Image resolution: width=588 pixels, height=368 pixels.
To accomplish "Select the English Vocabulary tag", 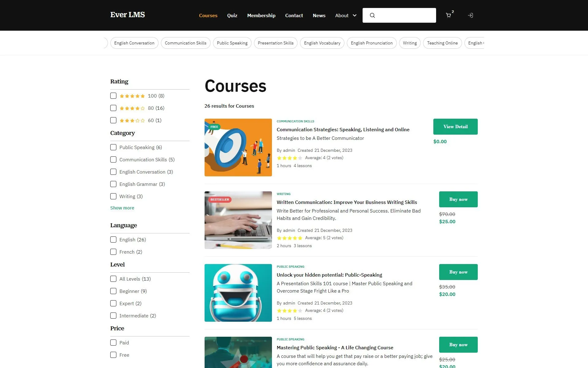I will click(x=322, y=43).
